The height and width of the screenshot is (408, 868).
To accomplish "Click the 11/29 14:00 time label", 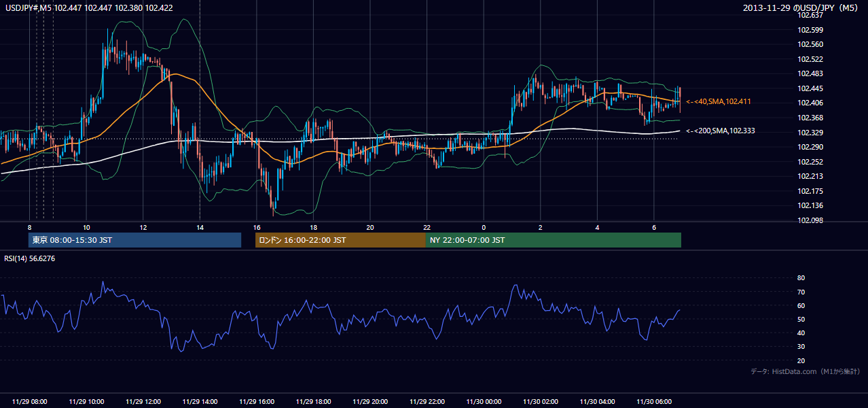I will point(200,402).
